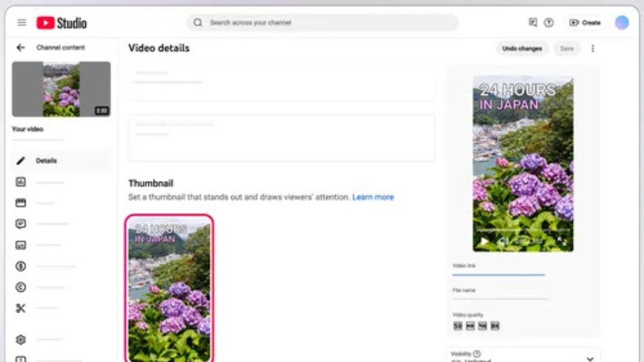Screen dimensions: 644x362
Task: Open the hamburger navigation menu
Action: 21,23
